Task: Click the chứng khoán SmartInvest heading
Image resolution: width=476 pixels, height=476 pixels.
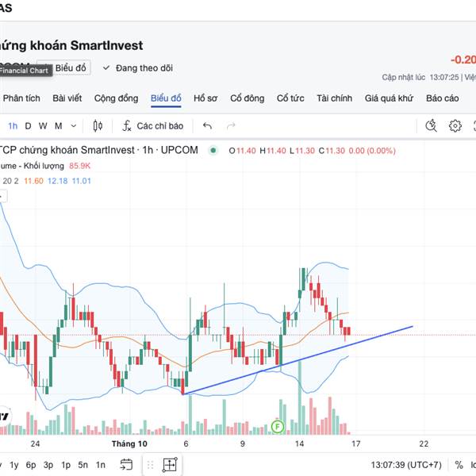Action: pyautogui.click(x=71, y=45)
